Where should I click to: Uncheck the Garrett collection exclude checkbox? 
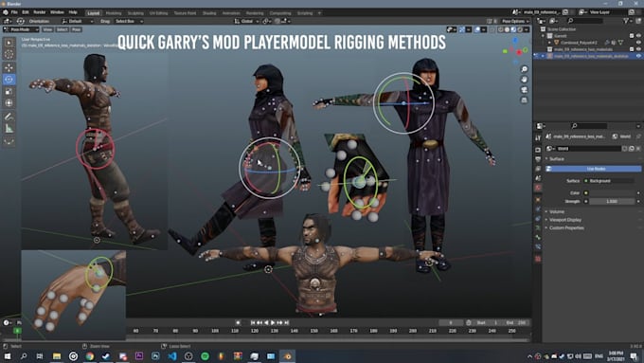(632, 36)
